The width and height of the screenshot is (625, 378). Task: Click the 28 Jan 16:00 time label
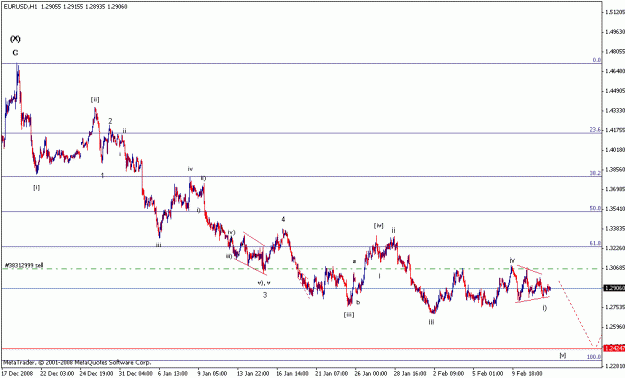pos(411,374)
